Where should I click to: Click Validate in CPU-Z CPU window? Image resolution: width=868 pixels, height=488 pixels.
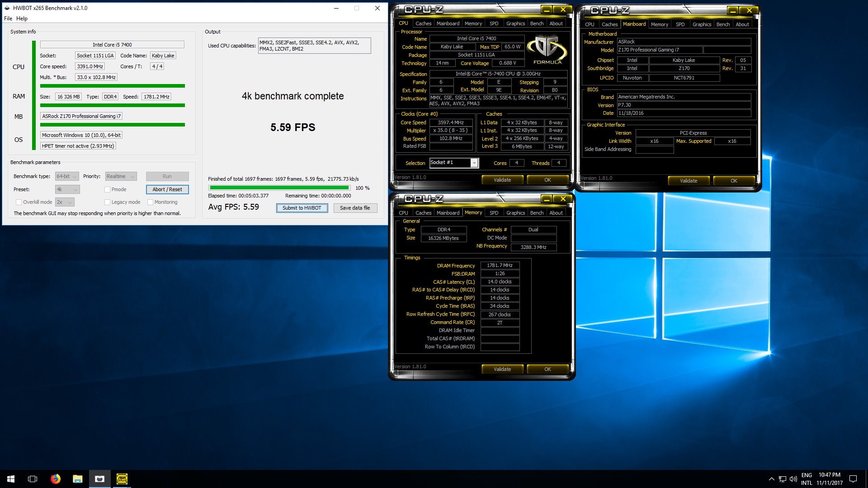point(502,180)
